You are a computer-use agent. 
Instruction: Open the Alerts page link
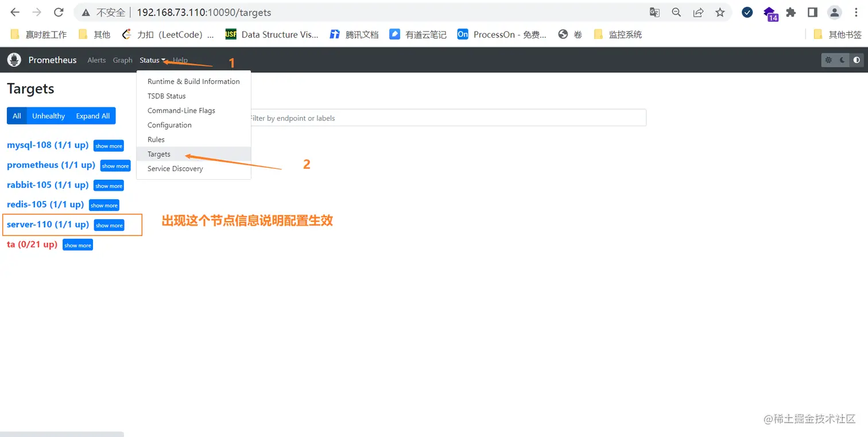click(x=96, y=60)
